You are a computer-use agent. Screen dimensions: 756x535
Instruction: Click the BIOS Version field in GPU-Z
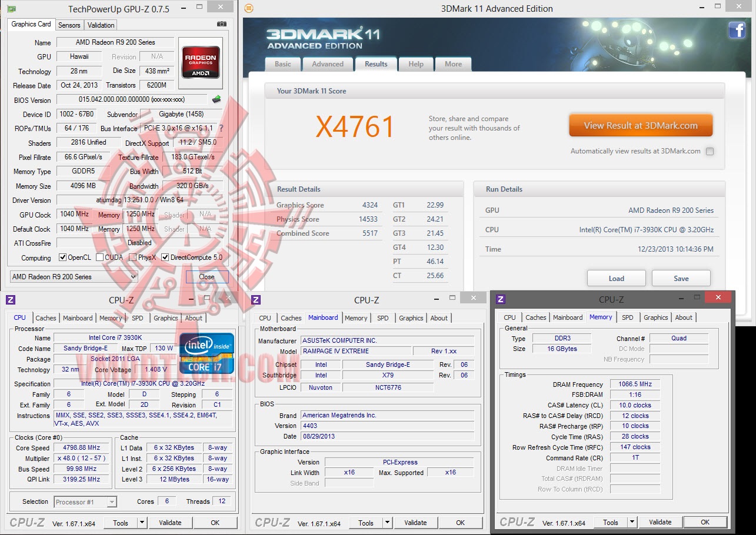pos(132,100)
